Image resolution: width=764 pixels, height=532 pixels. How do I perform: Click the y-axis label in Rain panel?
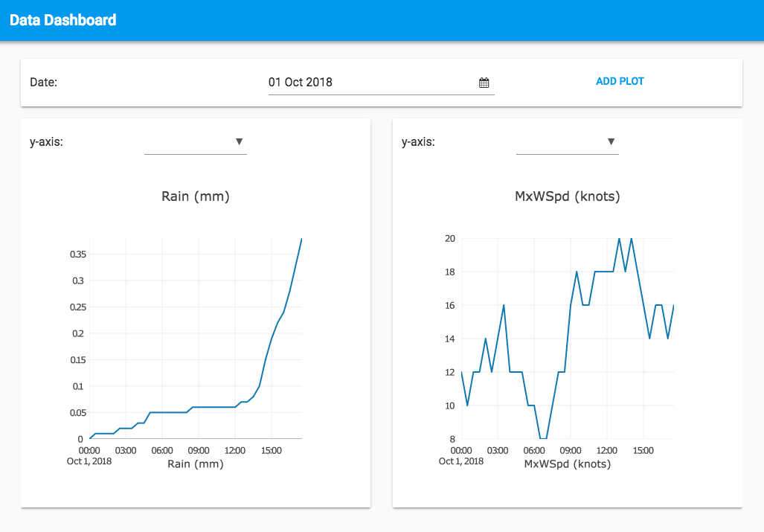(46, 141)
